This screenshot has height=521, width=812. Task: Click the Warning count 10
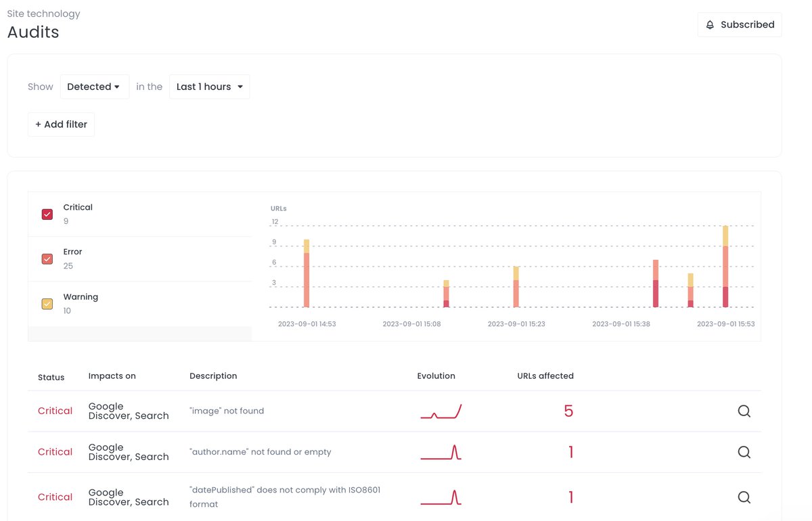point(67,311)
